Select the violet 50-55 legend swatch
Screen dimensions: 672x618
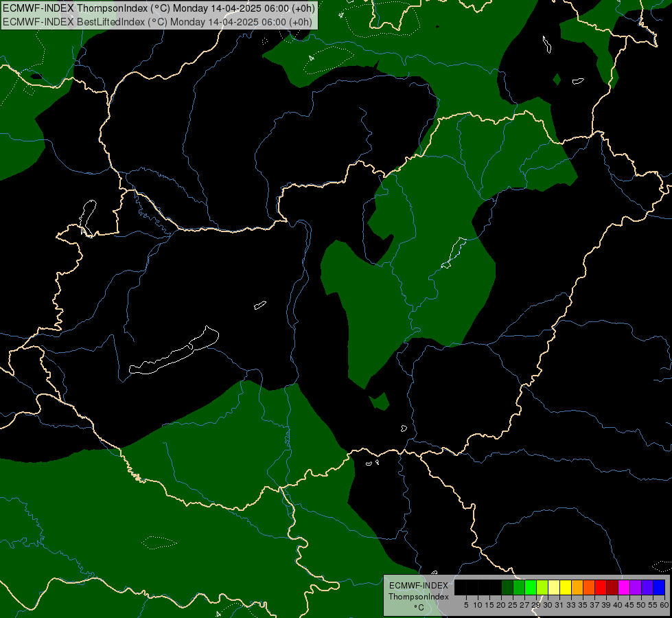point(647,587)
